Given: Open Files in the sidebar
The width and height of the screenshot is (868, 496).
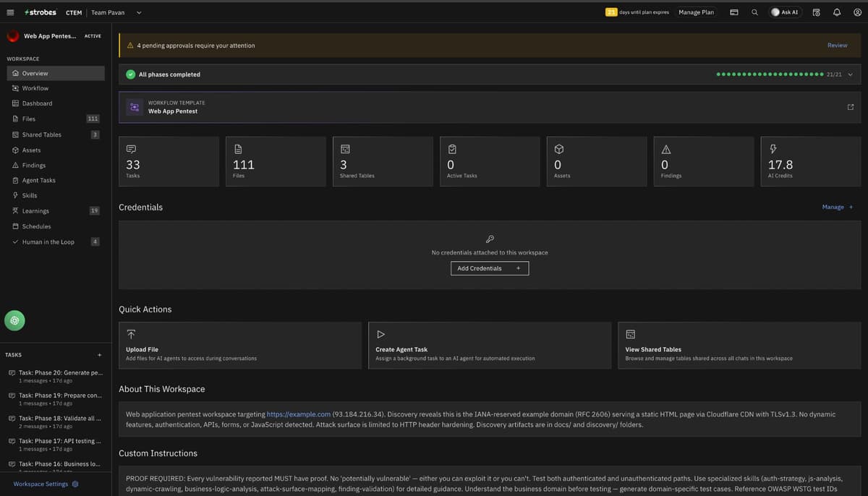Looking at the screenshot, I should (56, 119).
